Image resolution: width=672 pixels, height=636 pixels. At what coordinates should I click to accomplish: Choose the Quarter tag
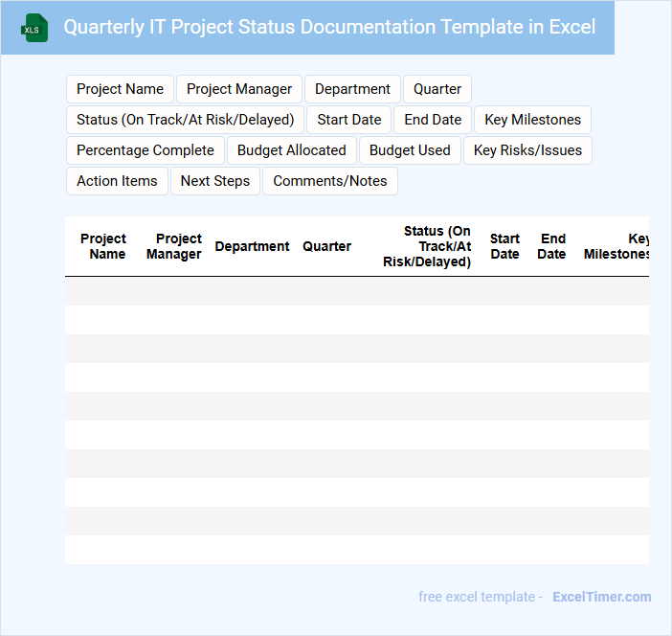click(x=437, y=89)
